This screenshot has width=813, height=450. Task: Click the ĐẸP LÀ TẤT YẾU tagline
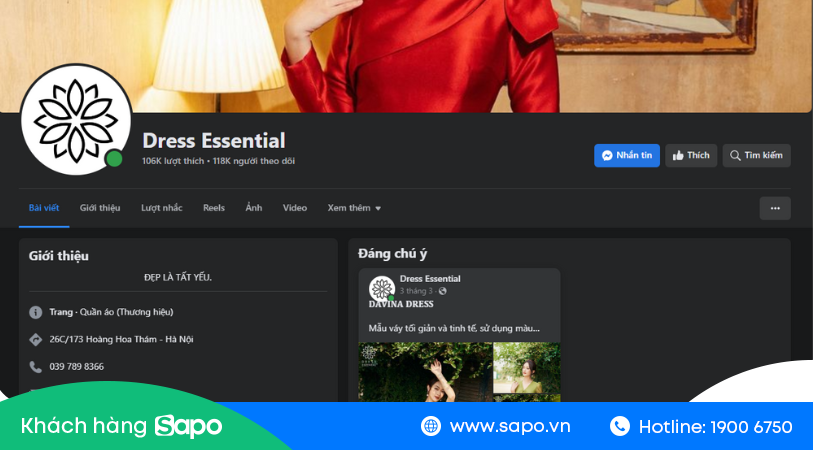[x=178, y=277]
